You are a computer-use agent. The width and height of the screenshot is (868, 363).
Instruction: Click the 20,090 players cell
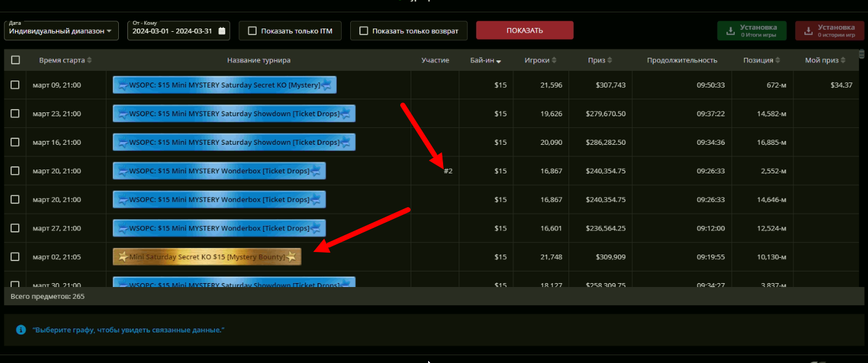(551, 142)
